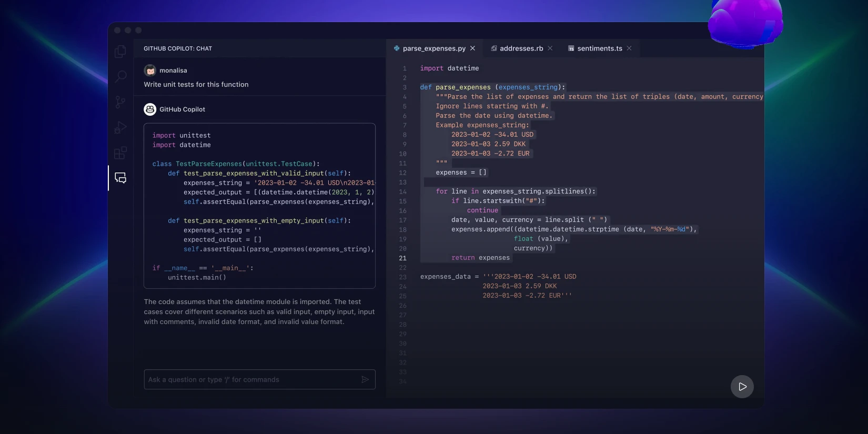Viewport: 868px width, 434px height.
Task: Switch to the sentiments.ts tab
Action: tap(600, 48)
